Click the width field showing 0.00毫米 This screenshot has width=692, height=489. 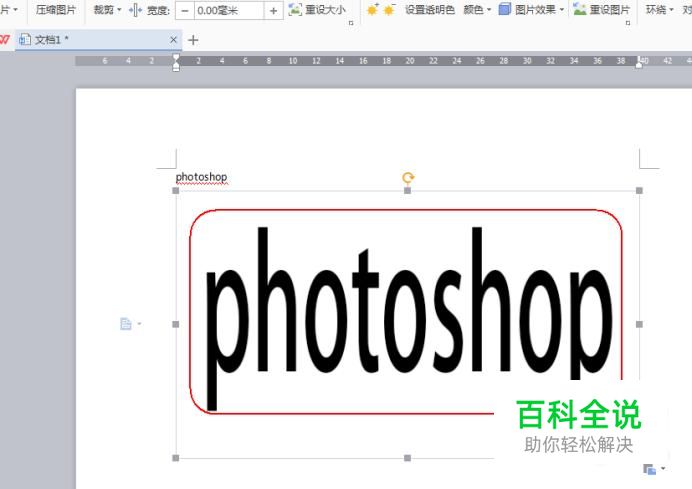[x=229, y=11]
